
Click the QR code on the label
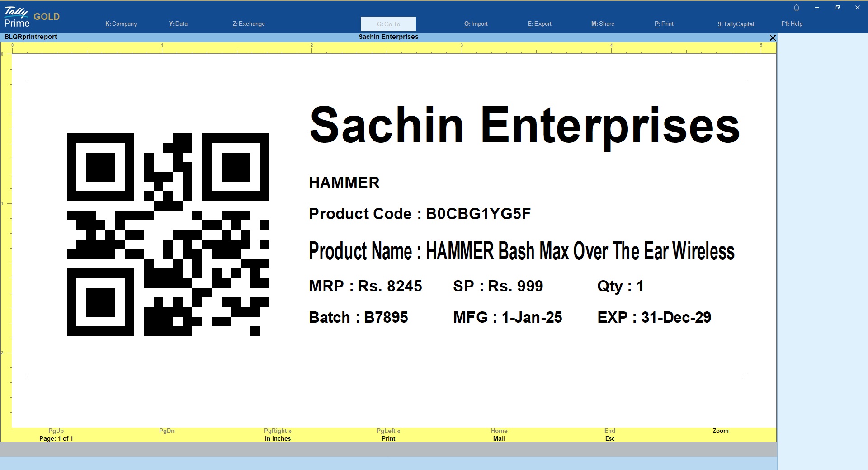[x=168, y=235]
